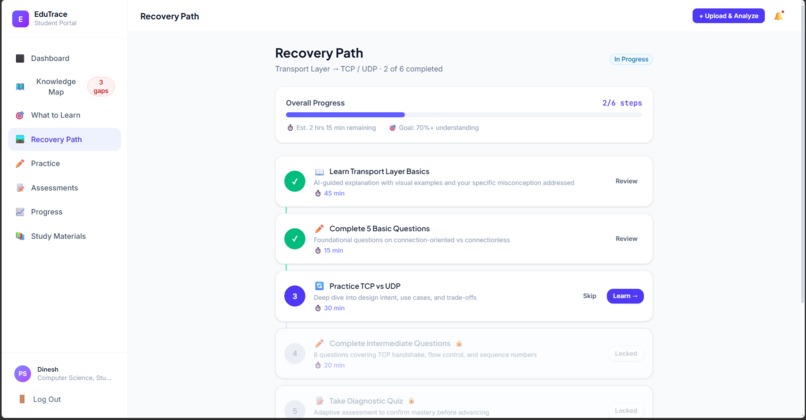Click the Assessments sidebar icon
The image size is (806, 420).
pos(20,188)
